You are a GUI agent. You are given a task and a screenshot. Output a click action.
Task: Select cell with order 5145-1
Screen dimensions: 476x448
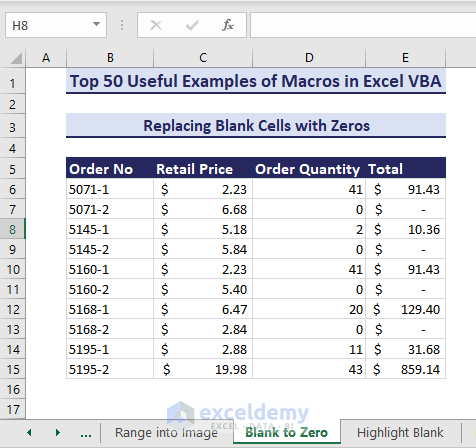click(x=110, y=229)
